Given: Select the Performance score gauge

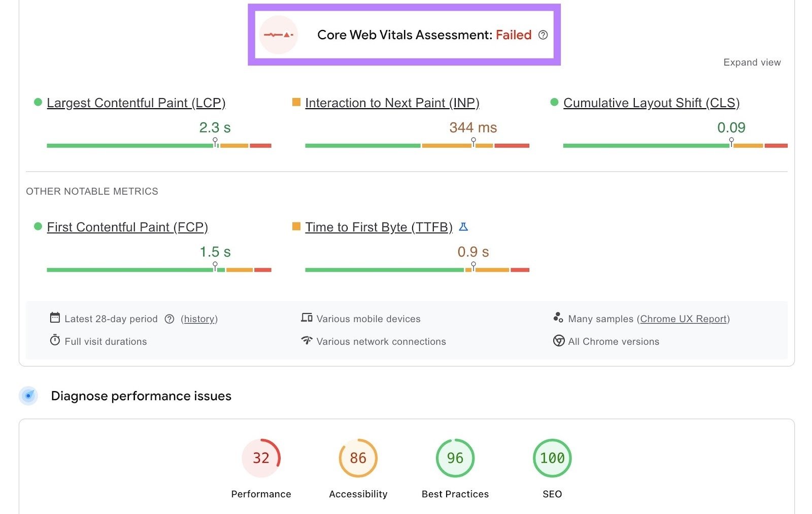Looking at the screenshot, I should pyautogui.click(x=261, y=458).
